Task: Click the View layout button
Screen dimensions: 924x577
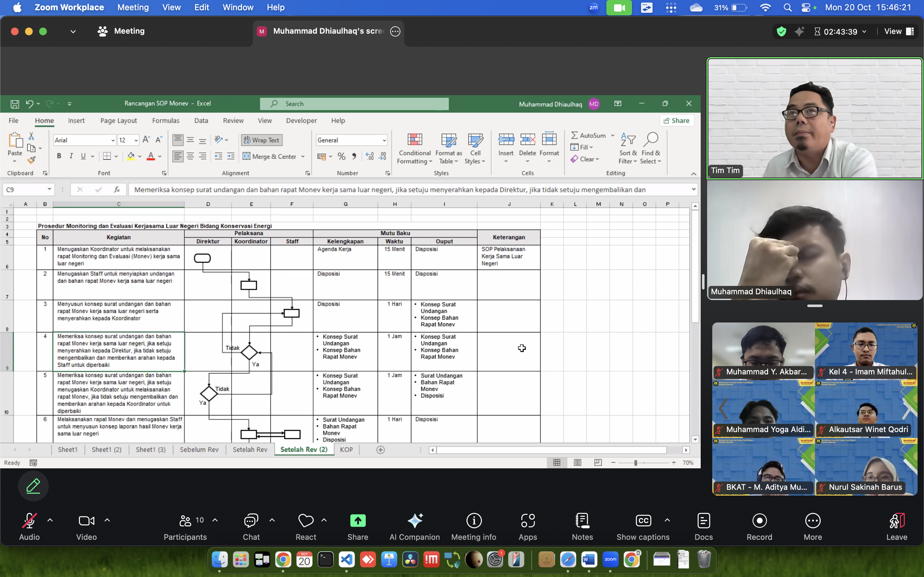Action: tap(899, 32)
